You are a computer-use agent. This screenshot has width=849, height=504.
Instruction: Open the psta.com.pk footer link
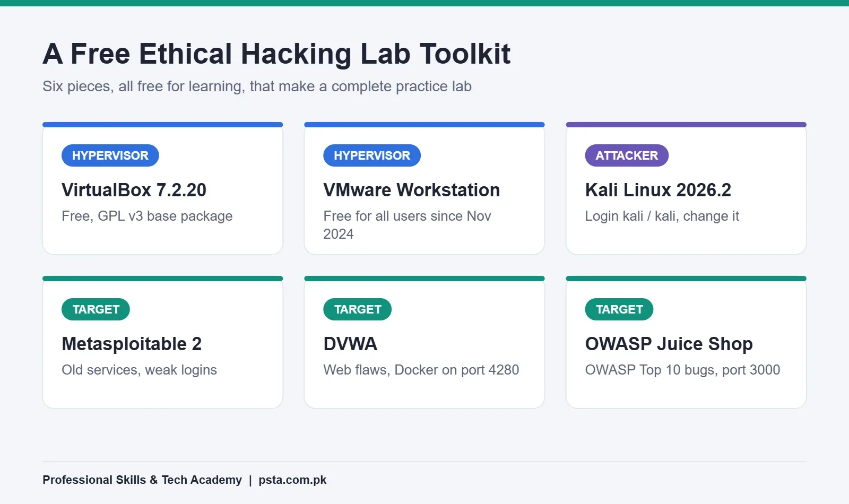click(292, 480)
